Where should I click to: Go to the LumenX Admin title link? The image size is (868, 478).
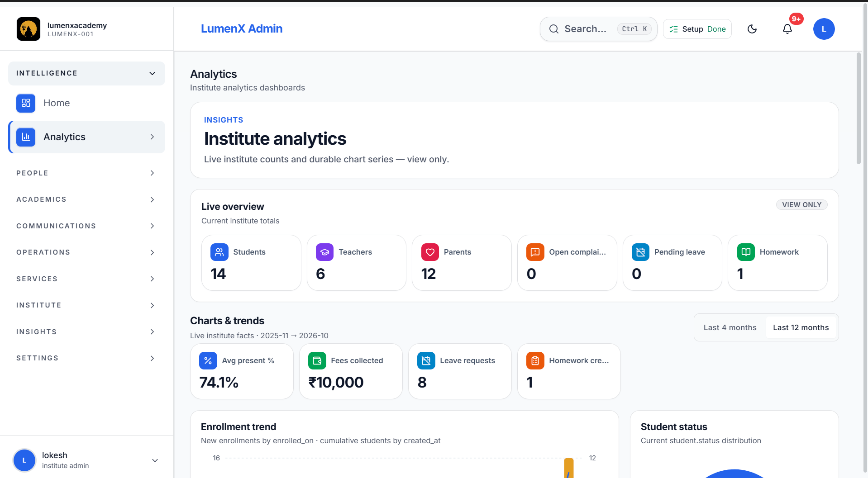[x=242, y=28]
